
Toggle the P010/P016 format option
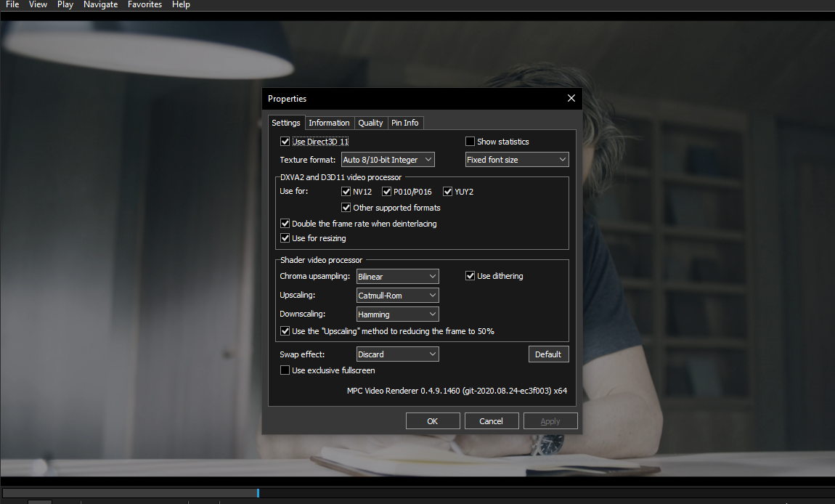click(x=386, y=191)
